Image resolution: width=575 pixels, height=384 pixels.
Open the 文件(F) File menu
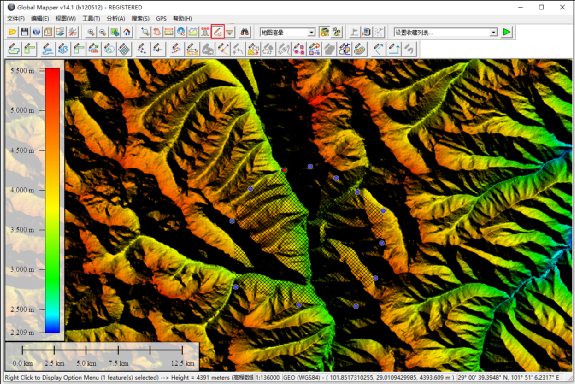16,18
